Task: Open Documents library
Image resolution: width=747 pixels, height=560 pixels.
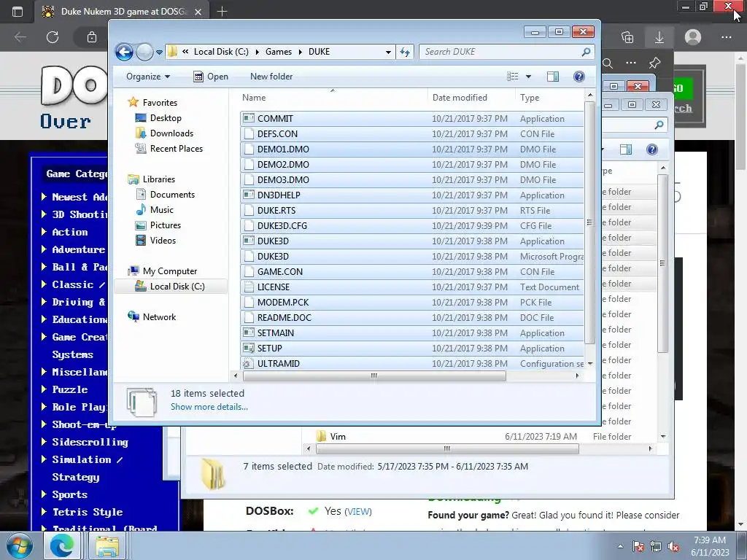Action: [172, 194]
